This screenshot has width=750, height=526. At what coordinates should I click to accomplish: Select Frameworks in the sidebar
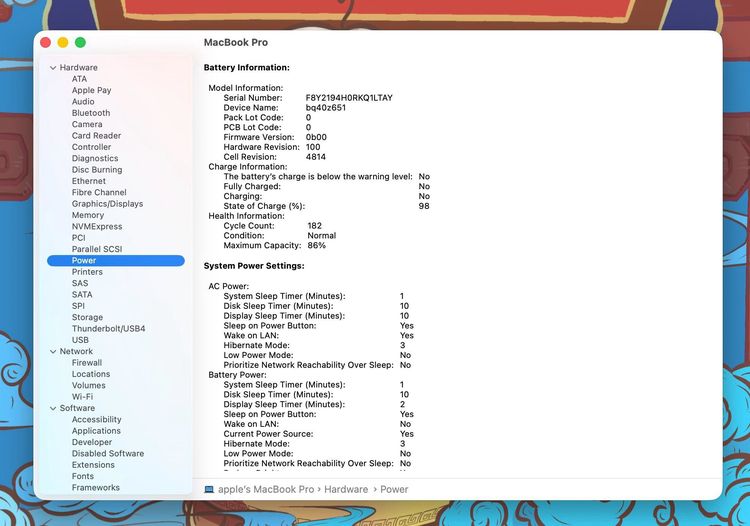point(96,488)
